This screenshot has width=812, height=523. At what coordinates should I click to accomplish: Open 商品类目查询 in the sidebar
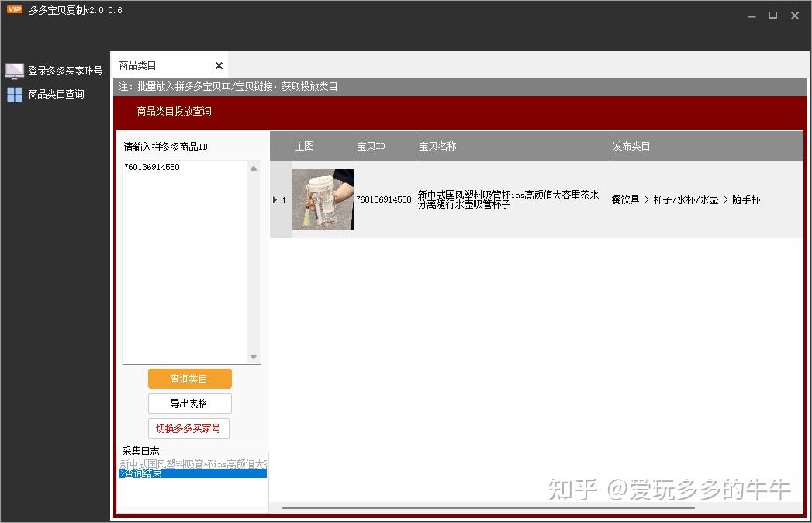click(56, 95)
